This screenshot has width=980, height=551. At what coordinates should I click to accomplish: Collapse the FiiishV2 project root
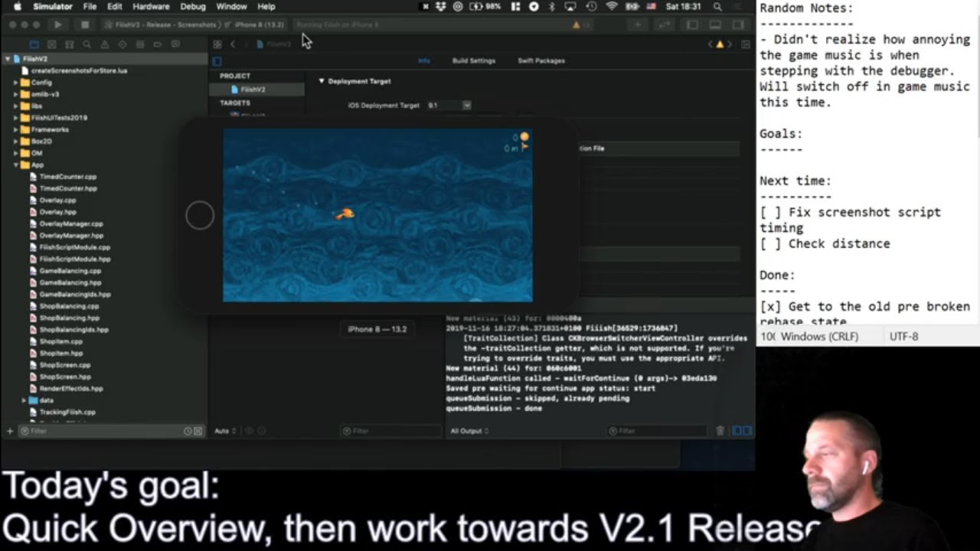tap(8, 59)
